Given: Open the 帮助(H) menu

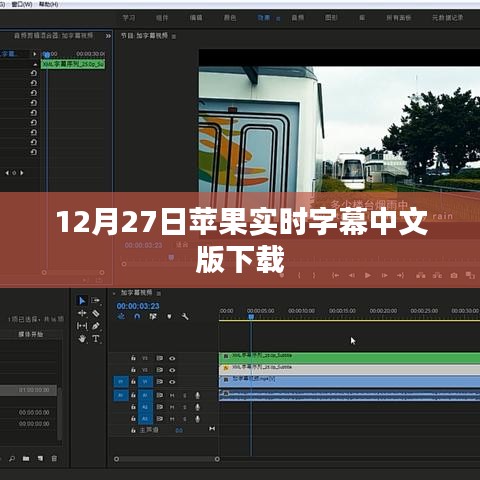Looking at the screenshot, I should pos(49,4).
